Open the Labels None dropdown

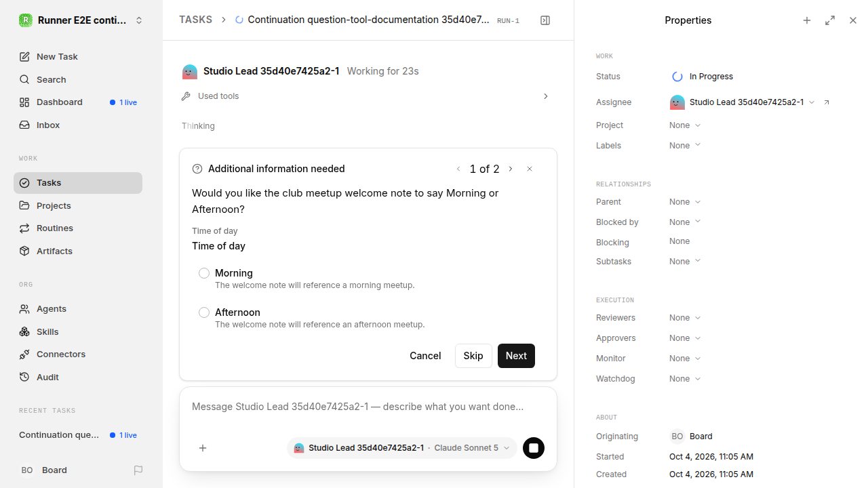[x=685, y=146]
